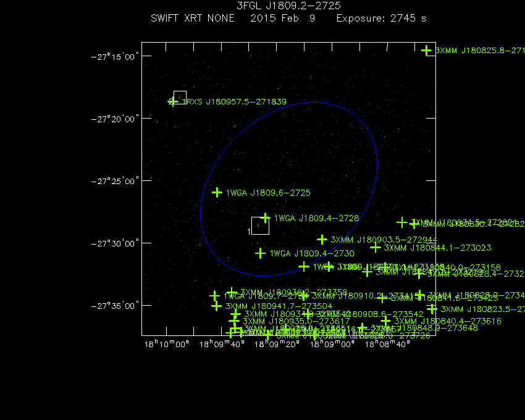
Task: Click the declination label -27°25'00"
Action: click(x=115, y=181)
